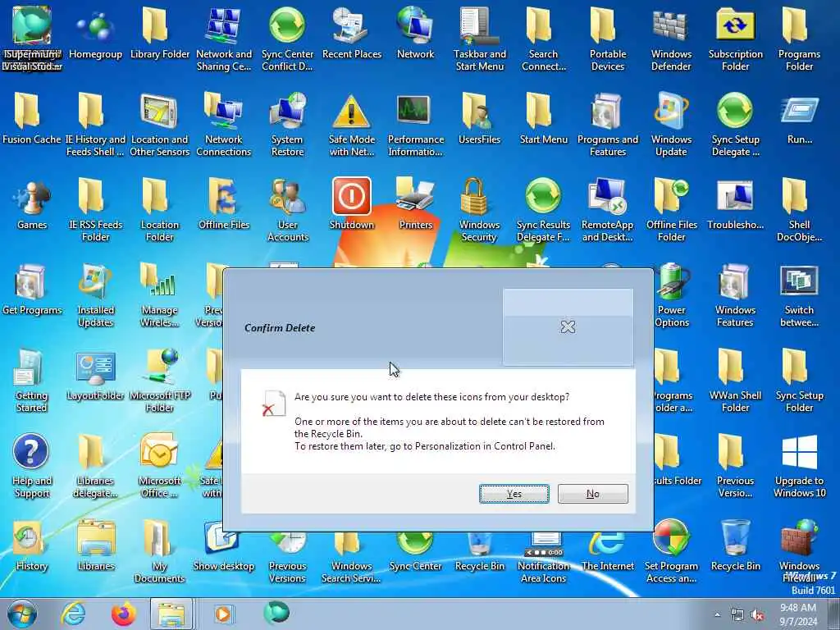The width and height of the screenshot is (840, 630).
Task: Select the Installed Updates icon
Action: point(95,295)
